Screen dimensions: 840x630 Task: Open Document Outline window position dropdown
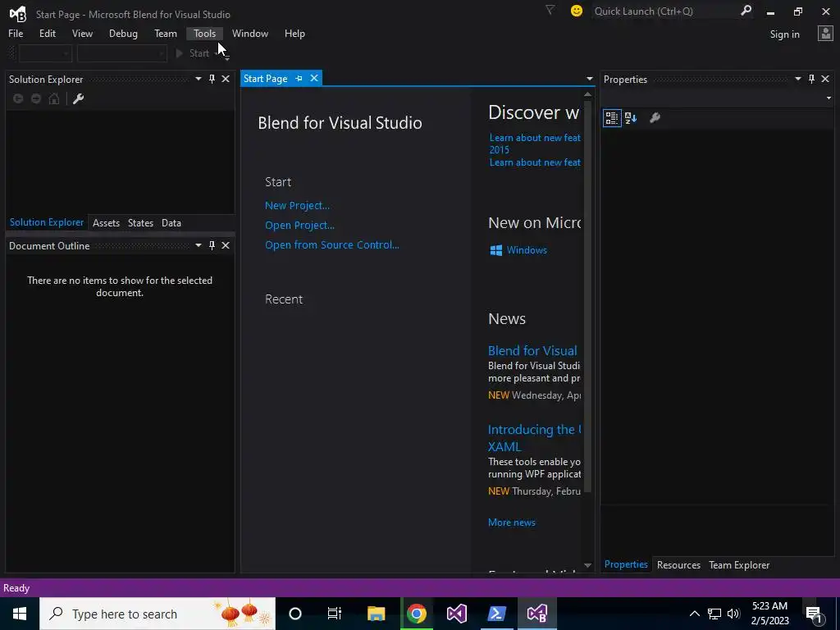tap(199, 245)
